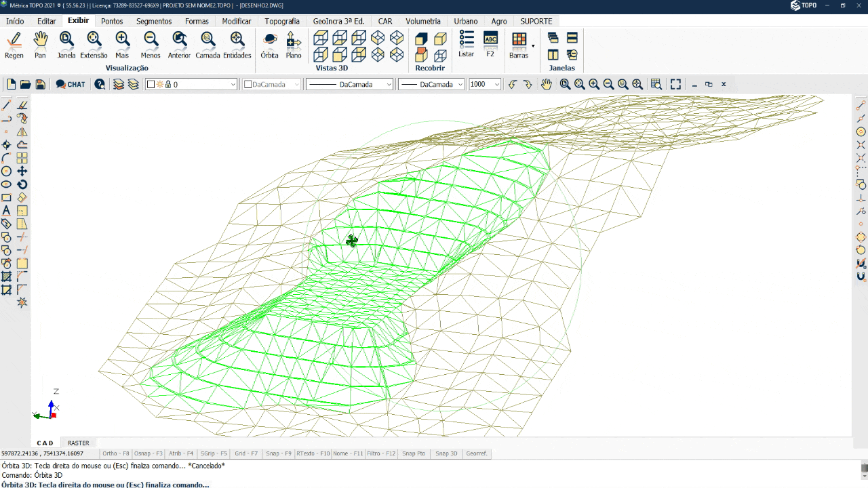
Task: Open the DaCamada color swatch selector
Action: (271, 84)
